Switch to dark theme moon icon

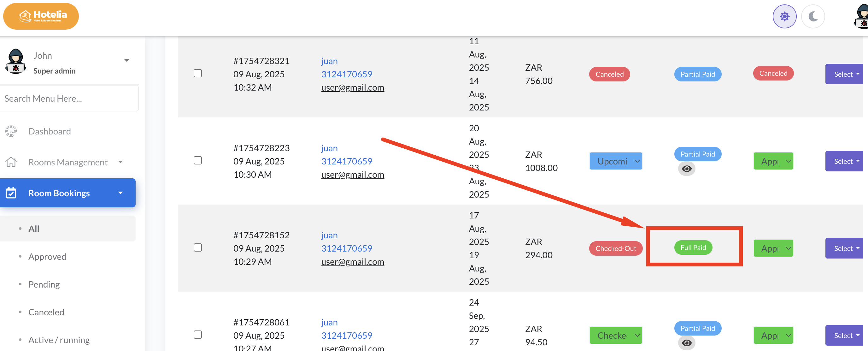pos(813,16)
